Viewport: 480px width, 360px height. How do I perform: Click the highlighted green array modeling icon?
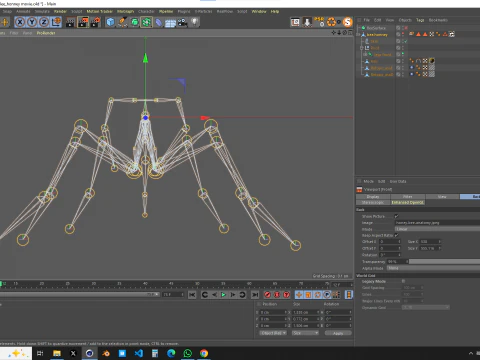(x=146, y=22)
